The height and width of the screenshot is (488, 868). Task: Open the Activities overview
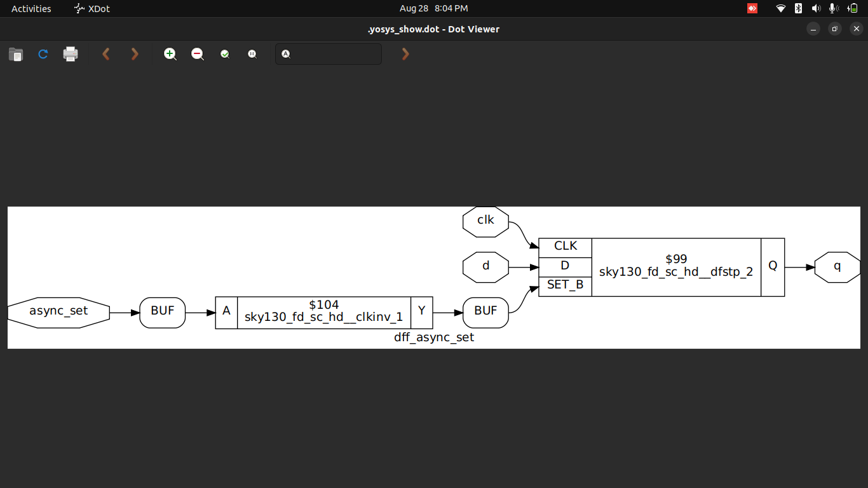tap(31, 8)
